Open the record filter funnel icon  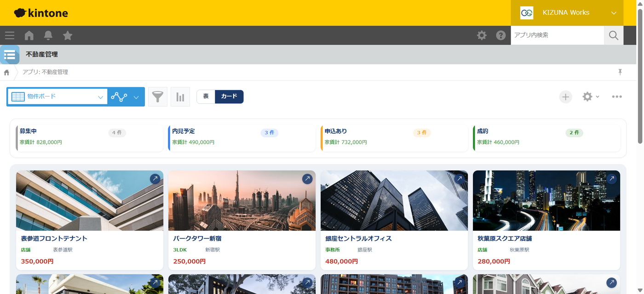(158, 97)
